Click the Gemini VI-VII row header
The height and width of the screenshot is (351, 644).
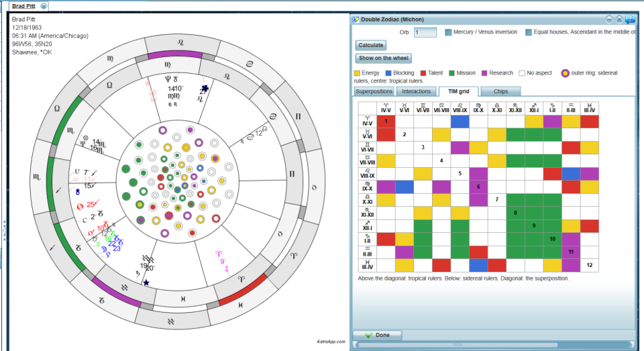367,148
